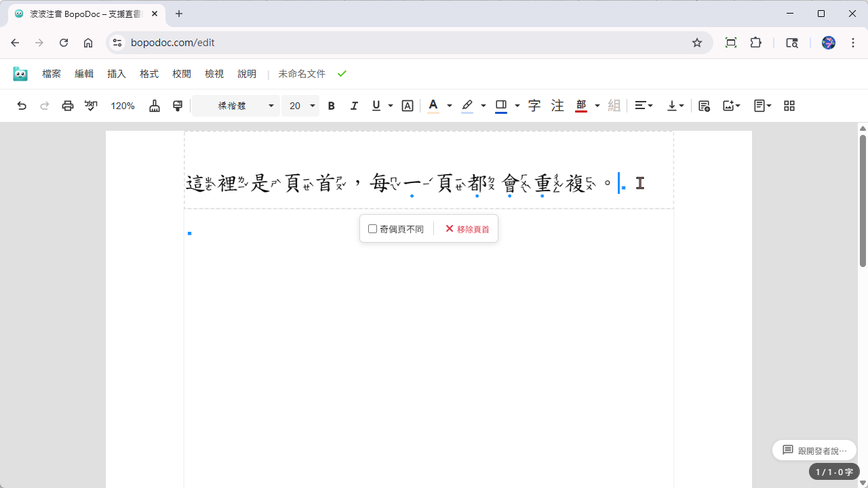Open the 說明 menu
Screen dimensions: 868x488
[247, 74]
